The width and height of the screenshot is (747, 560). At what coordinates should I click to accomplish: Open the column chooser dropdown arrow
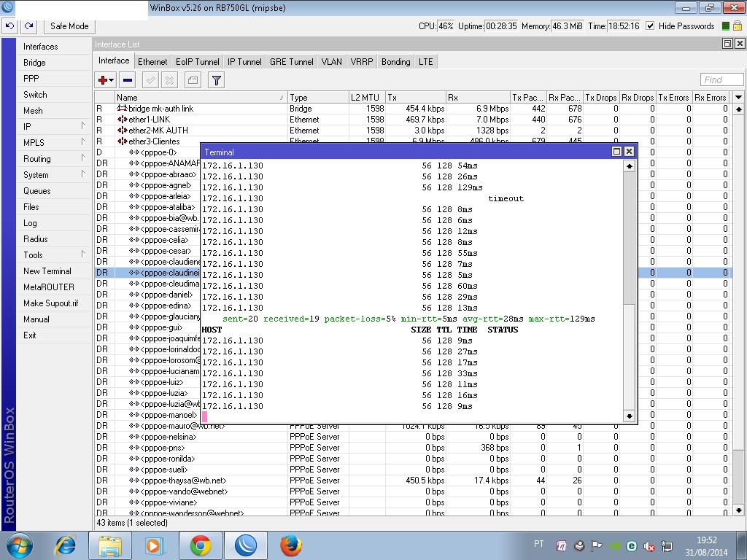tap(738, 97)
